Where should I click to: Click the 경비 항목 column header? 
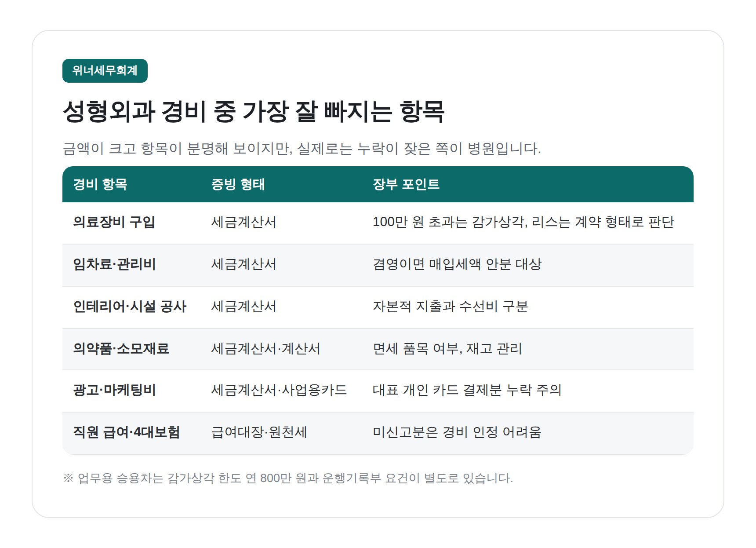[100, 184]
